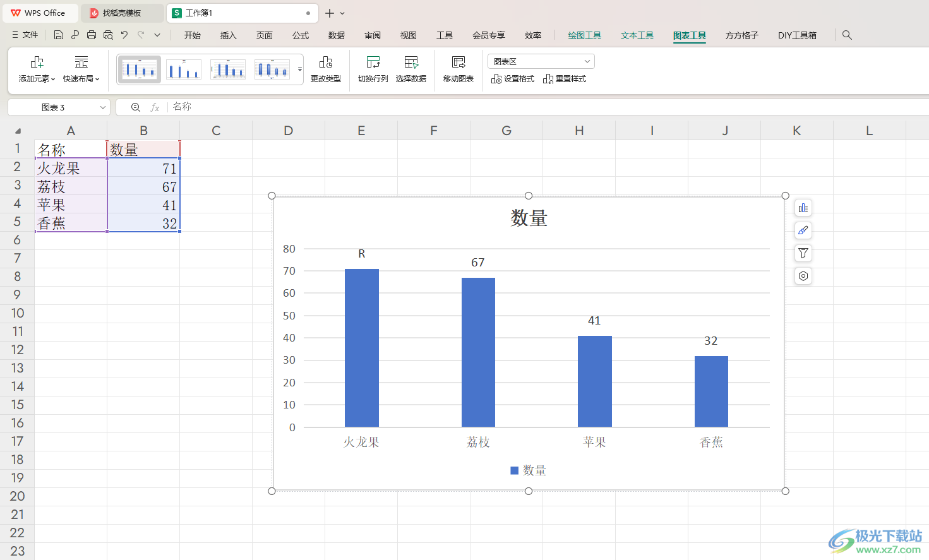The height and width of the screenshot is (560, 929).
Task: Open the 文件 menu
Action: pyautogui.click(x=25, y=35)
